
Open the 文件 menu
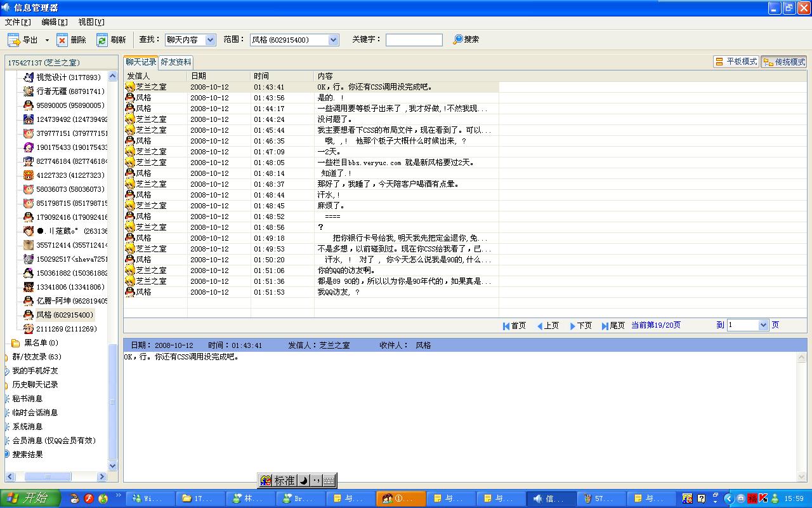(18, 22)
